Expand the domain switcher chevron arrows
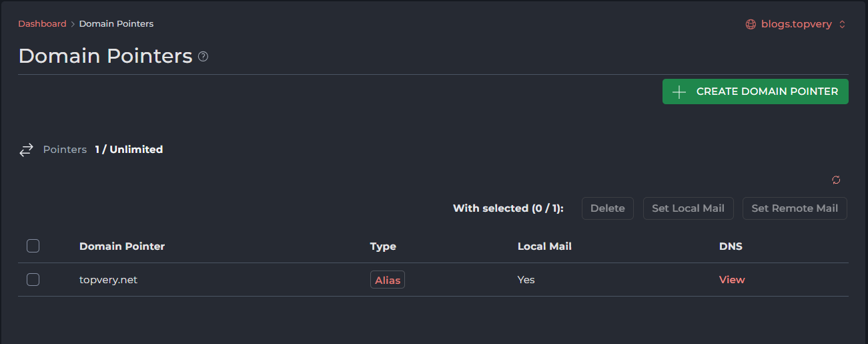The height and width of the screenshot is (344, 868). [842, 25]
